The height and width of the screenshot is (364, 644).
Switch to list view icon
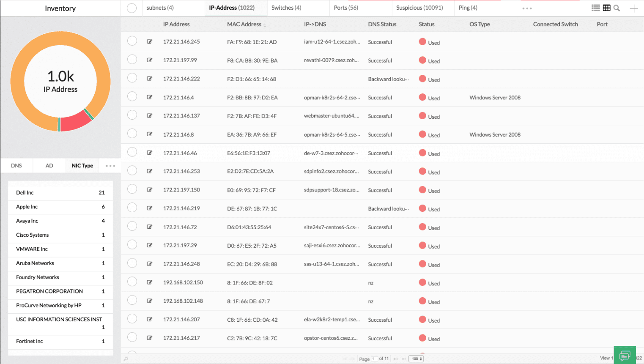tap(595, 8)
